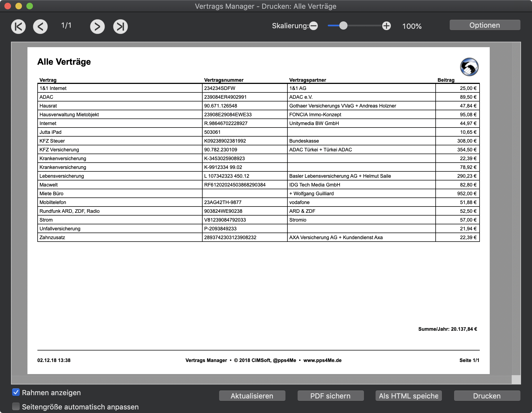Image resolution: width=532 pixels, height=413 pixels.
Task: Go to the previous page
Action: pos(40,27)
